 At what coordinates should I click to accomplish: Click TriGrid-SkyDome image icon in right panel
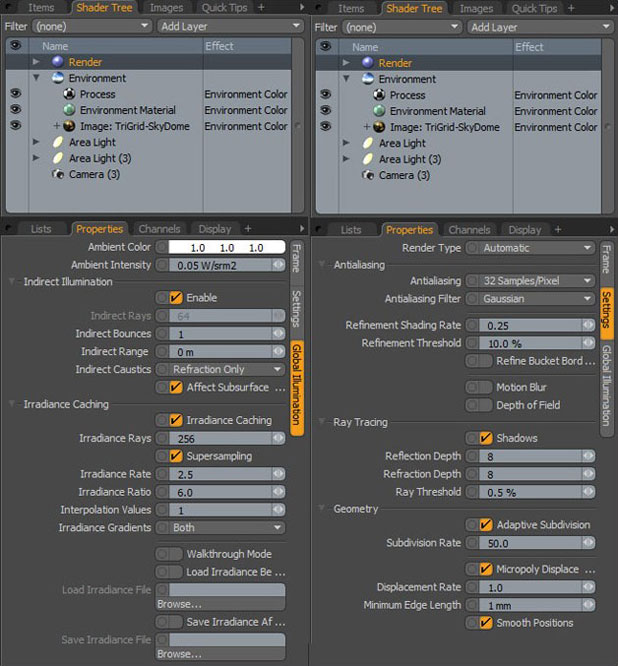pos(379,127)
